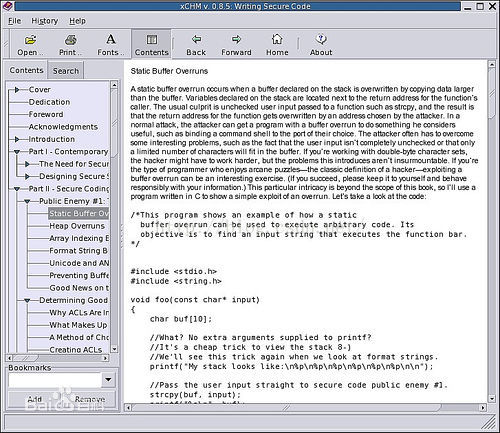Screen dimensions: 500x433
Task: Click the content pane scroll down arrow
Action: point(492,399)
